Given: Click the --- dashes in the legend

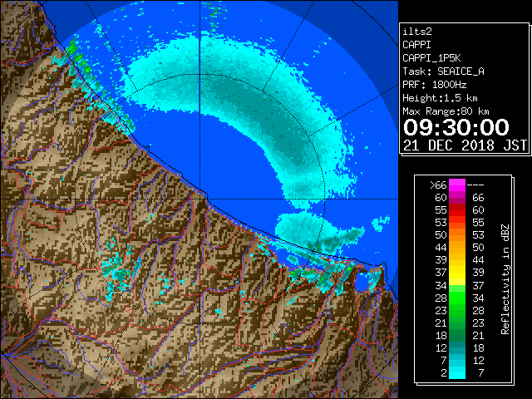Looking at the screenshot, I should pyautogui.click(x=475, y=185).
